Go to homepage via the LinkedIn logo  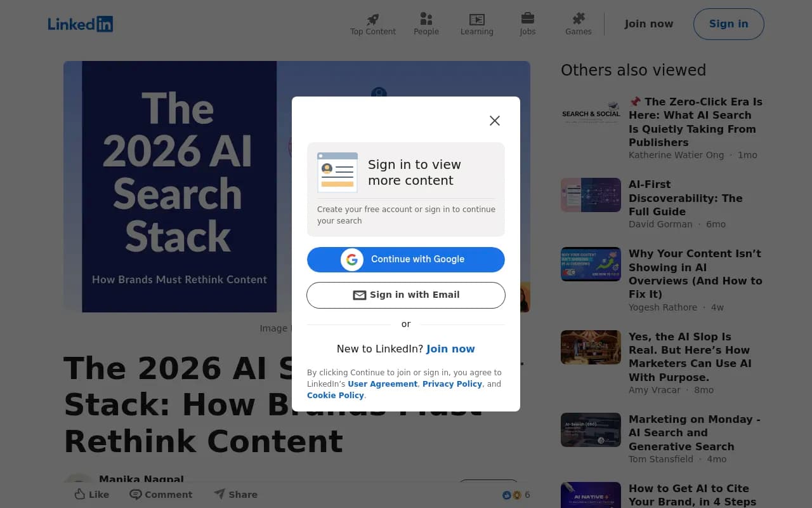pyautogui.click(x=80, y=23)
